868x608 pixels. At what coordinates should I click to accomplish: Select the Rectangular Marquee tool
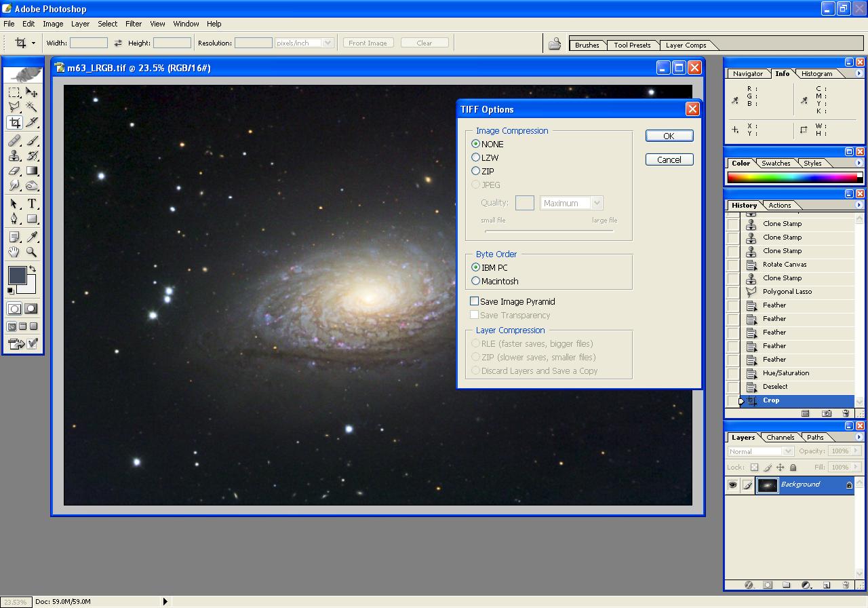pos(14,92)
